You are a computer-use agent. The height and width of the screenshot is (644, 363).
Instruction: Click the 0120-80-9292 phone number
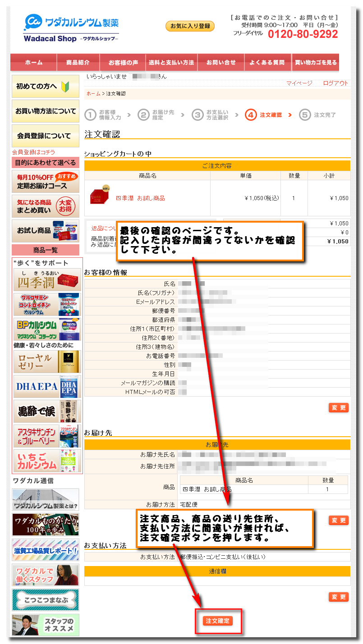click(x=303, y=34)
